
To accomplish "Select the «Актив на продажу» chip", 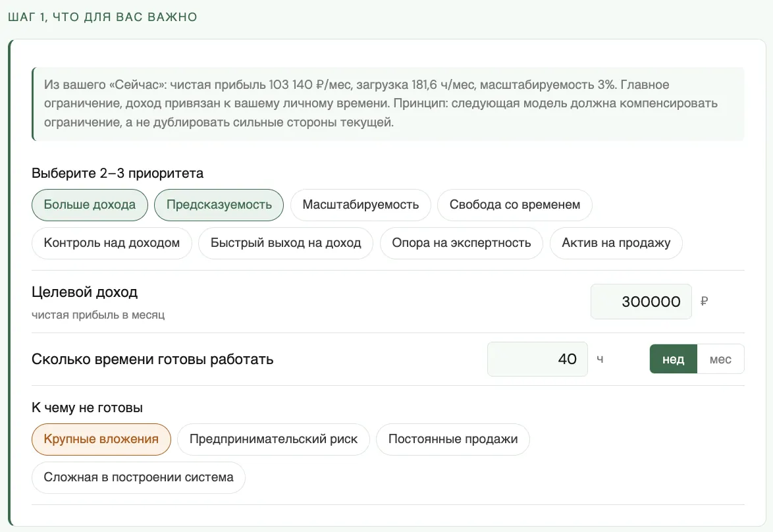I will 616,243.
